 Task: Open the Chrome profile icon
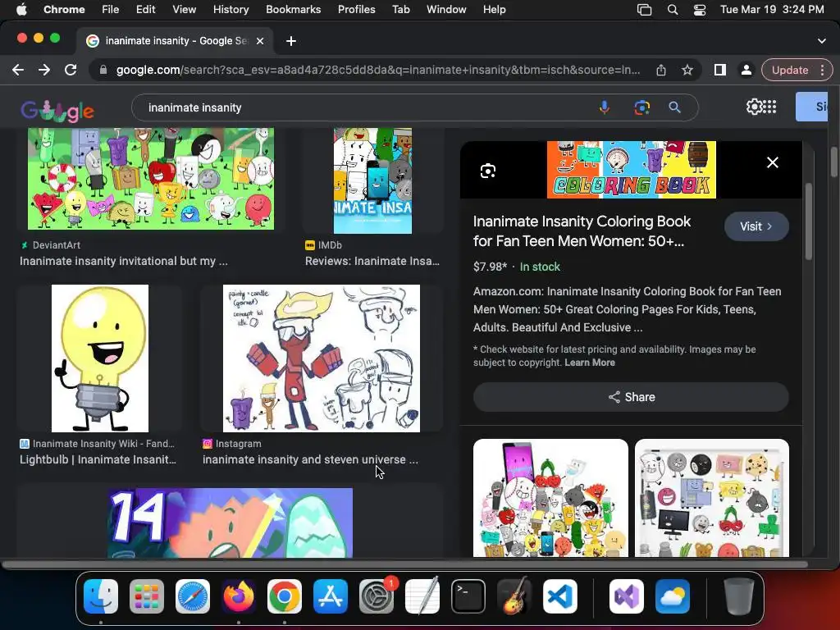click(x=746, y=71)
